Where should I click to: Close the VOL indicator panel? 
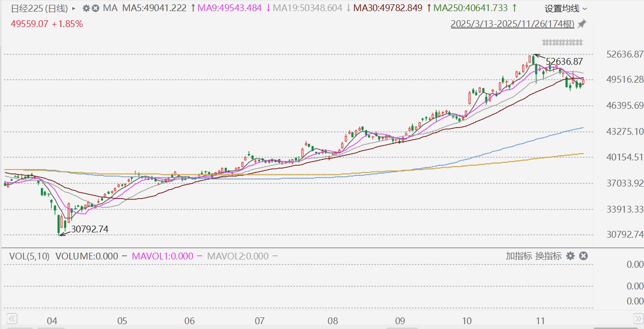coord(583,256)
